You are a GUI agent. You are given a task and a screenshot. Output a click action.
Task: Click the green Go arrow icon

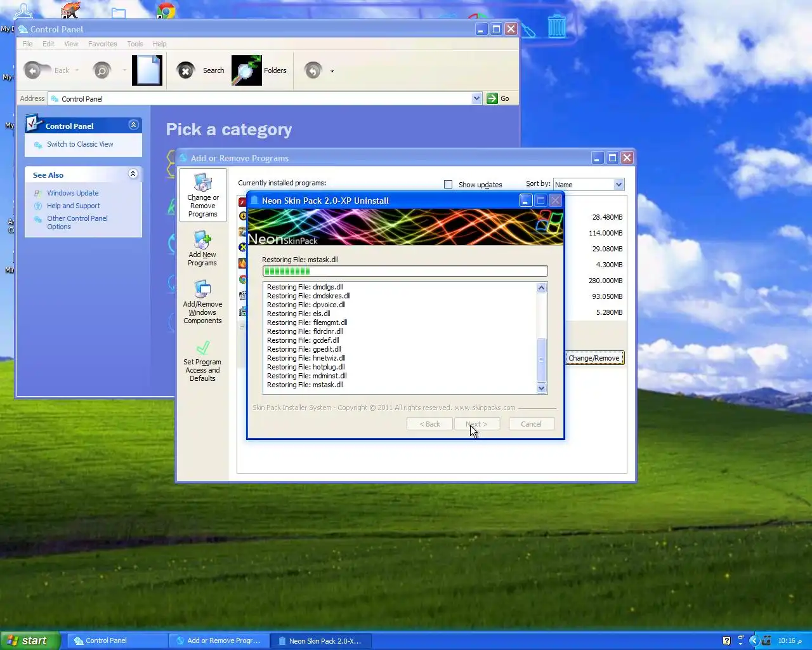492,98
